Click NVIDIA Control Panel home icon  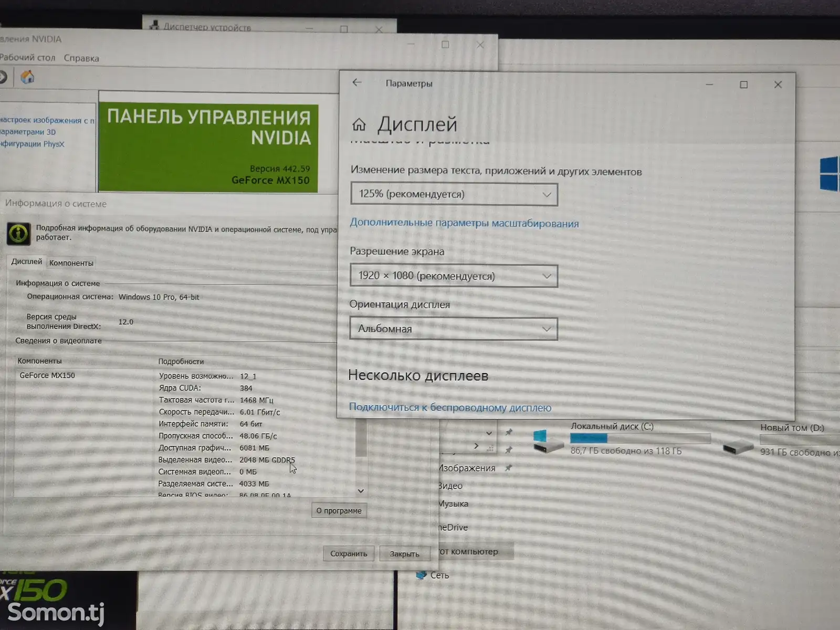tap(27, 77)
